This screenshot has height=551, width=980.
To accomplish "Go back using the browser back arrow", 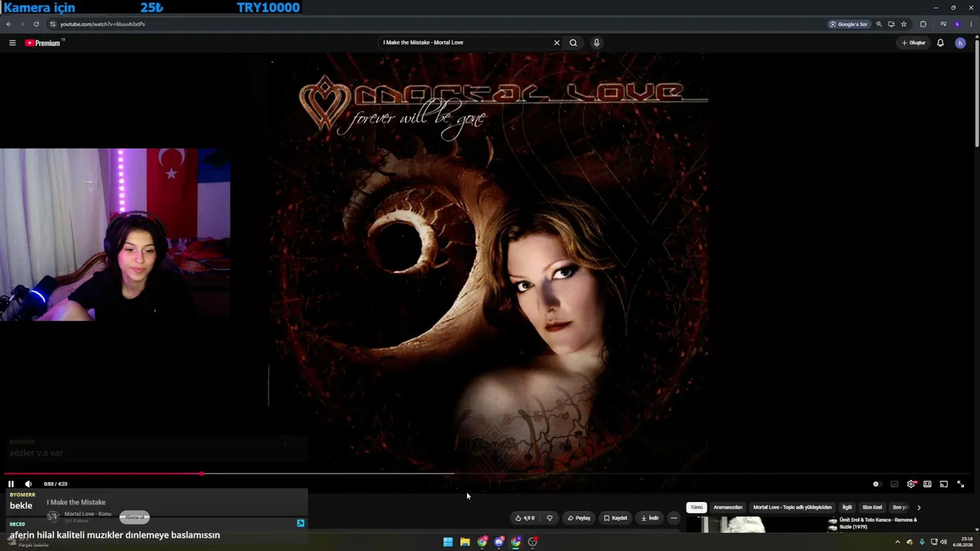I will [9, 24].
